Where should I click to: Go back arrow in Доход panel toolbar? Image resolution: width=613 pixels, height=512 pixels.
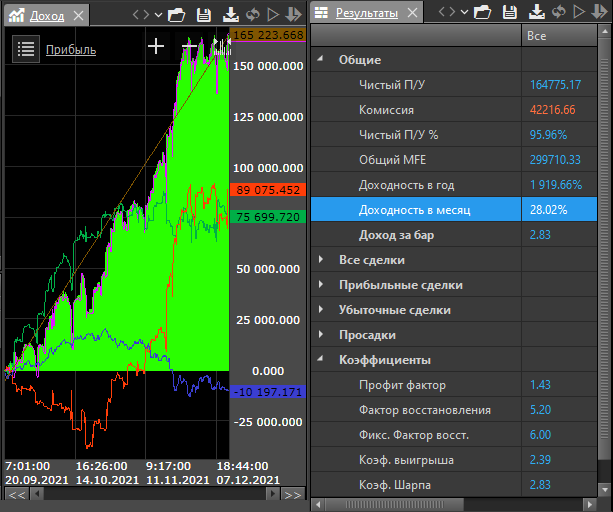tap(136, 15)
